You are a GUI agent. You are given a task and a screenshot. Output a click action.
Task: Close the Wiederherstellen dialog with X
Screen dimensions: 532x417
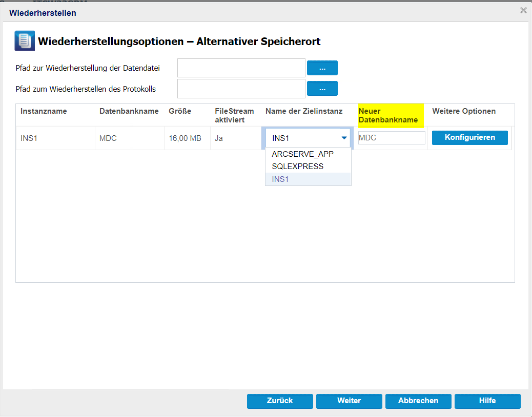pos(523,10)
